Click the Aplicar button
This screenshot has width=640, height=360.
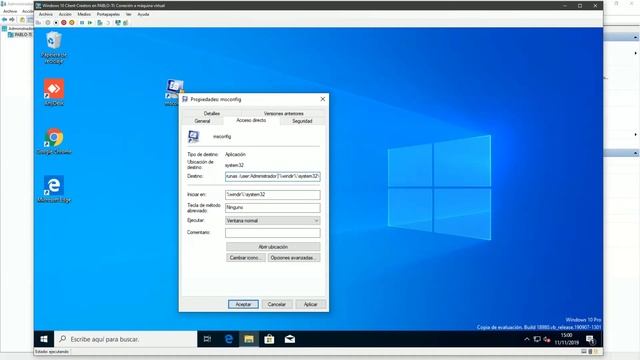point(311,304)
